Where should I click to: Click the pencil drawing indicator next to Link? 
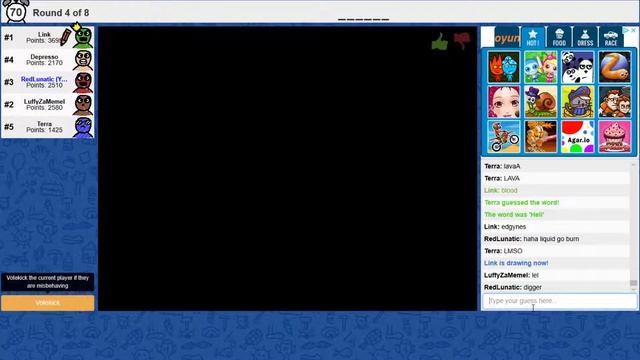click(65, 37)
